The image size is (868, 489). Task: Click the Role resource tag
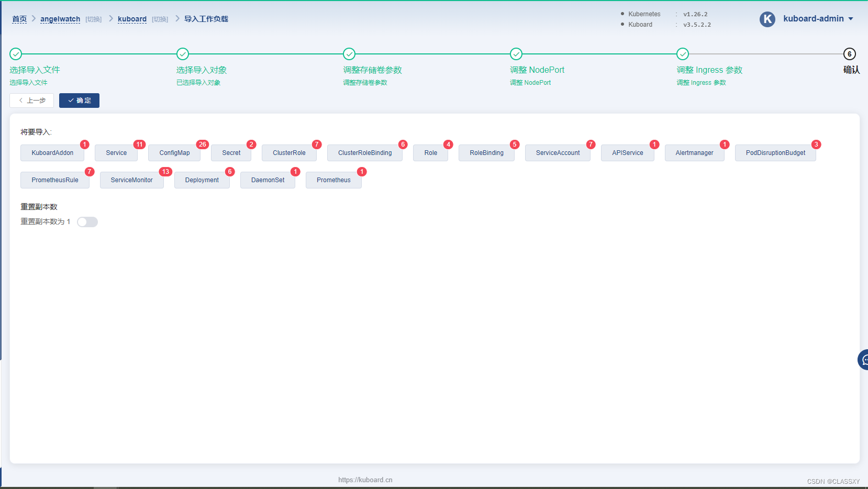coord(430,153)
